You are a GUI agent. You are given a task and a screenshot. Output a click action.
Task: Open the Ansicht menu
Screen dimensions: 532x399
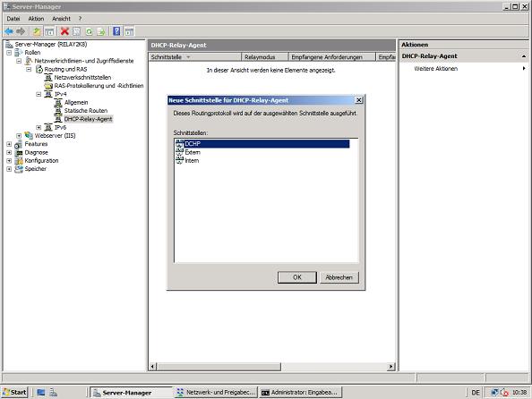[x=62, y=19]
